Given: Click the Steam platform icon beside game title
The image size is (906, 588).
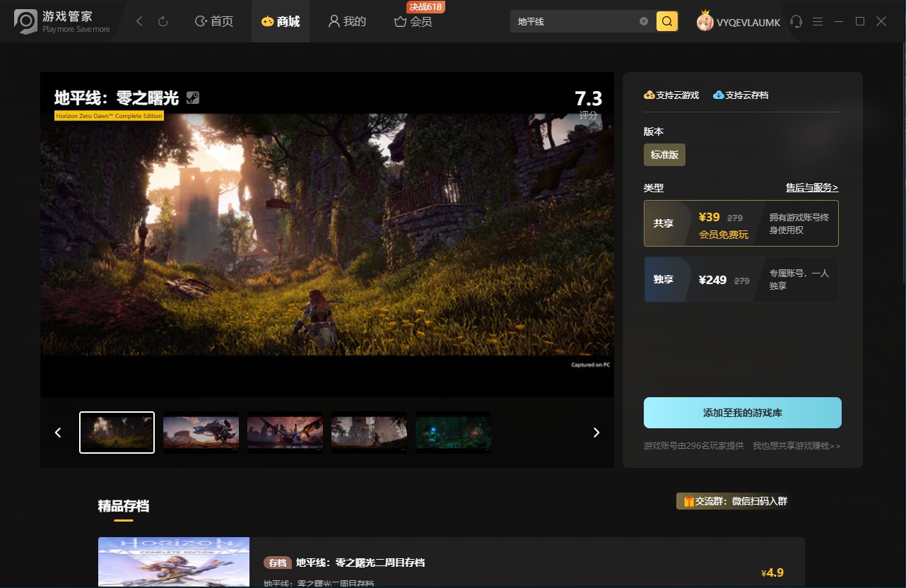Looking at the screenshot, I should click(193, 98).
